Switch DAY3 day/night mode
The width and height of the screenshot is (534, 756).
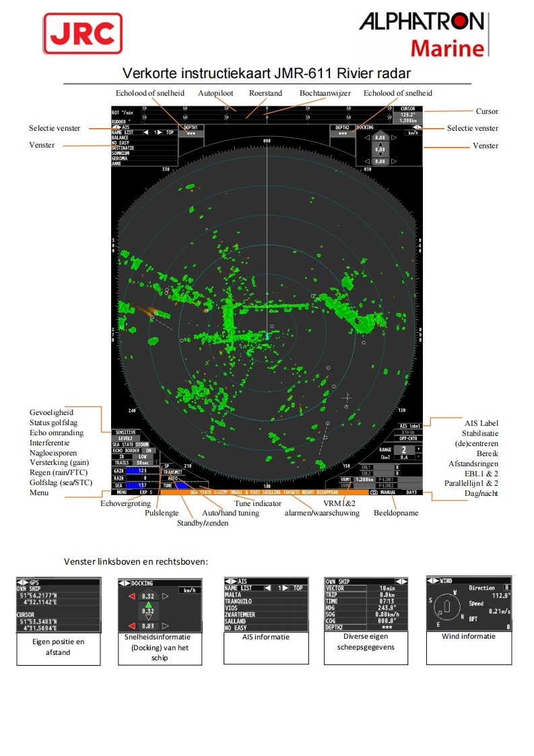coord(412,493)
